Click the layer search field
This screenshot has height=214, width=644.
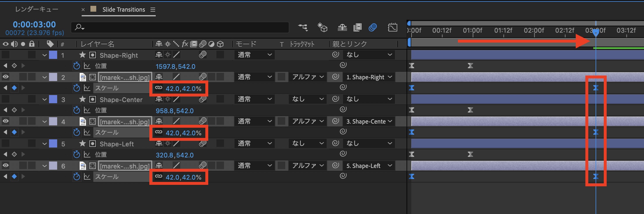[181, 27]
